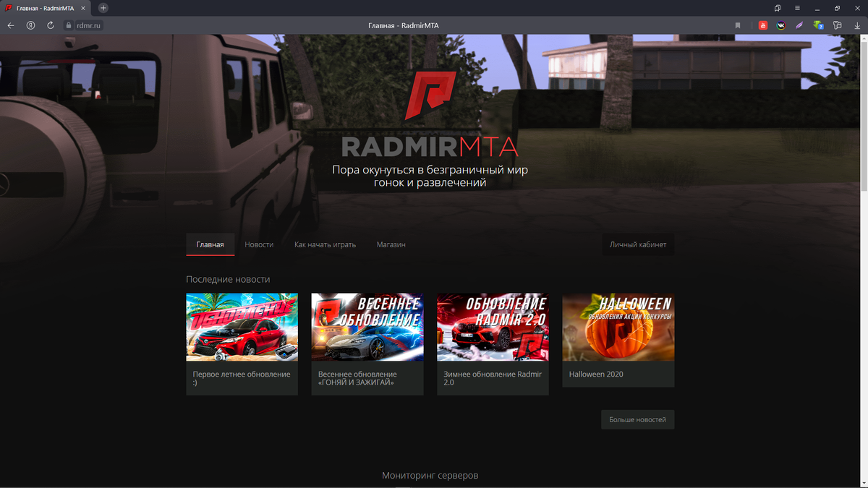Open the browser hamburger menu

click(x=797, y=8)
